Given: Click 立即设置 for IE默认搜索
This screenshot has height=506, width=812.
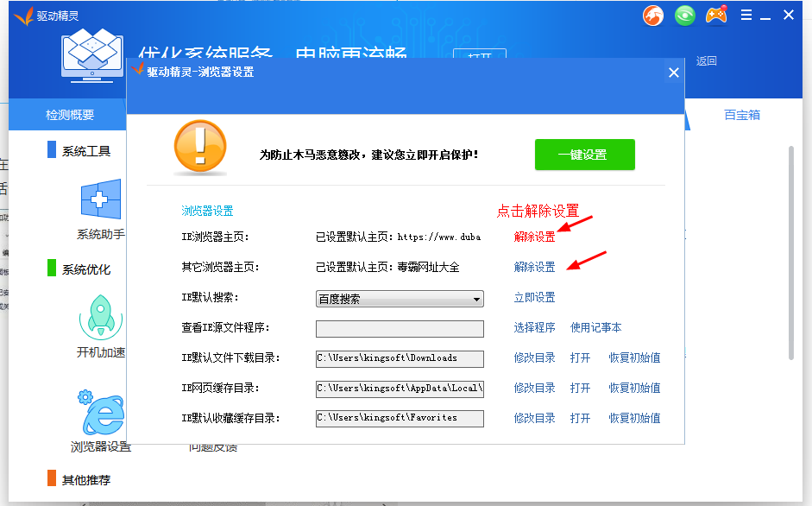Looking at the screenshot, I should click(x=534, y=298).
